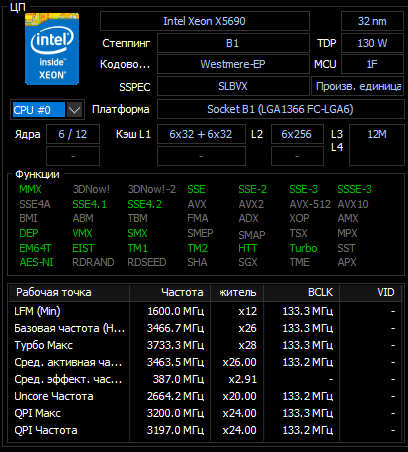Screen dimensions: 408x452
Task: Click the AES-NI feature flag
Action: click(x=36, y=262)
